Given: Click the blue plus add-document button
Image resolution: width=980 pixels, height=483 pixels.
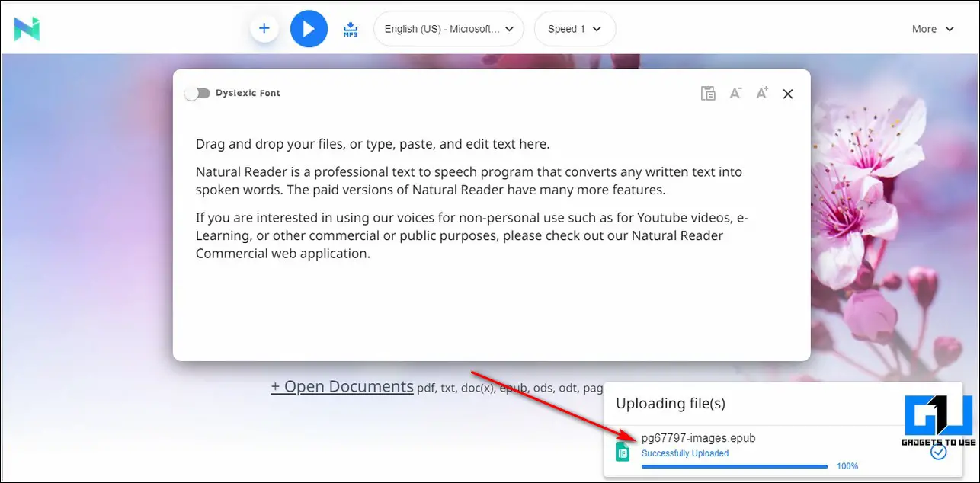Looking at the screenshot, I should tap(264, 29).
